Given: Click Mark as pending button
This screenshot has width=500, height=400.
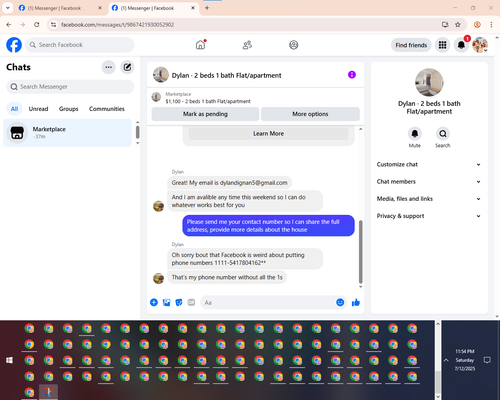Looking at the screenshot, I should pos(205,114).
